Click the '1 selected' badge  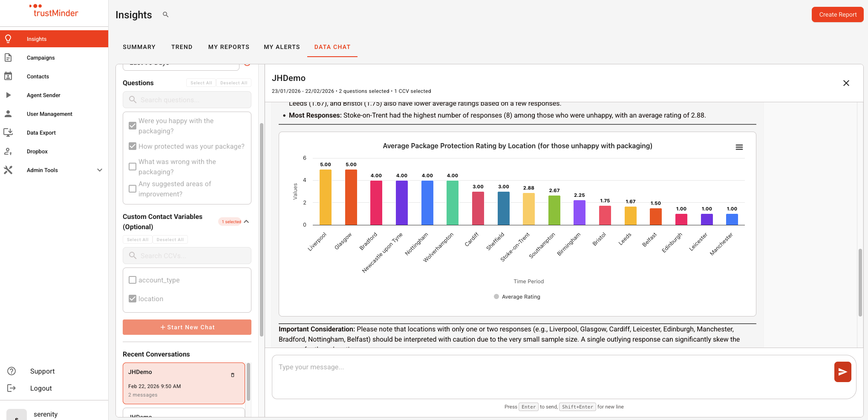pos(231,222)
